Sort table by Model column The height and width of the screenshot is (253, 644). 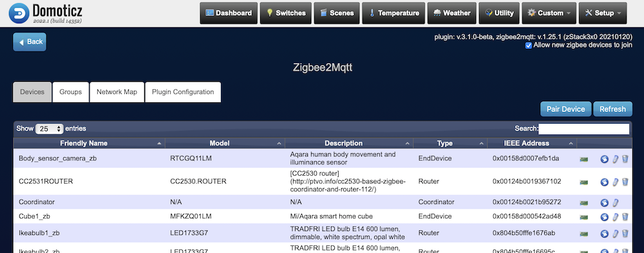[225, 144]
